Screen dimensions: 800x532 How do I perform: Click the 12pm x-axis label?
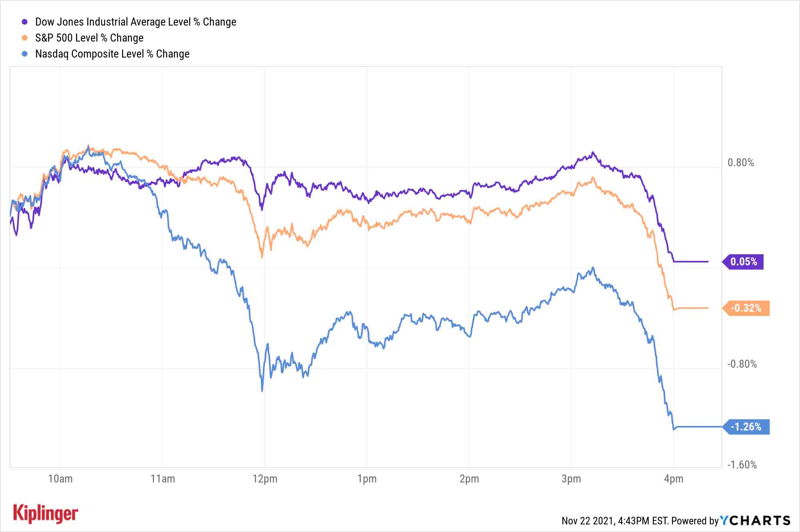point(265,479)
